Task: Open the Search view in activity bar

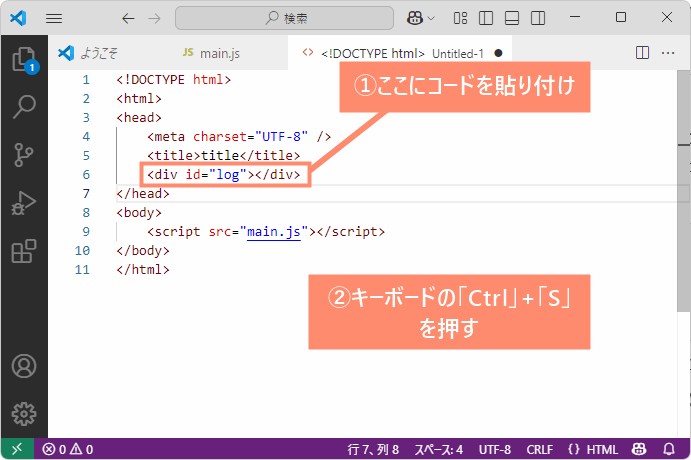Action: [24, 106]
